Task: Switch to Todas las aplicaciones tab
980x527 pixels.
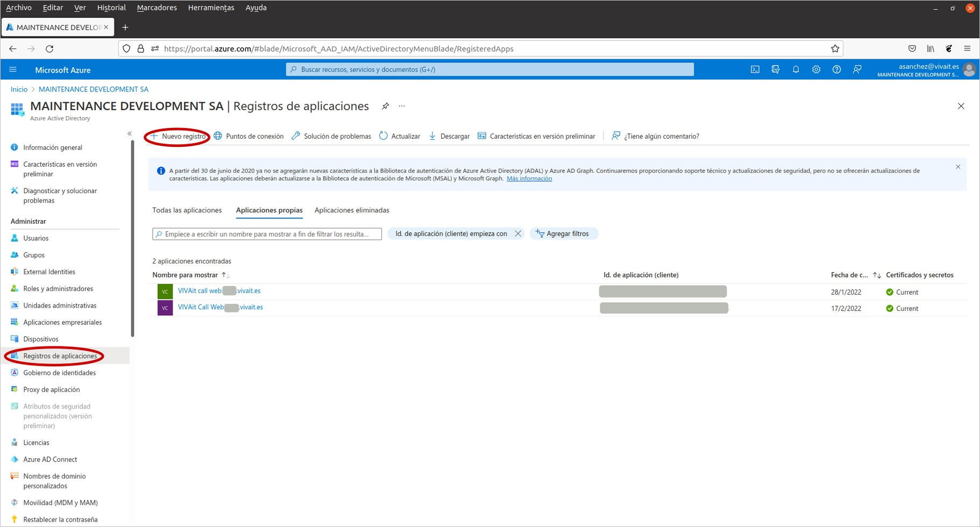Action: tap(187, 210)
